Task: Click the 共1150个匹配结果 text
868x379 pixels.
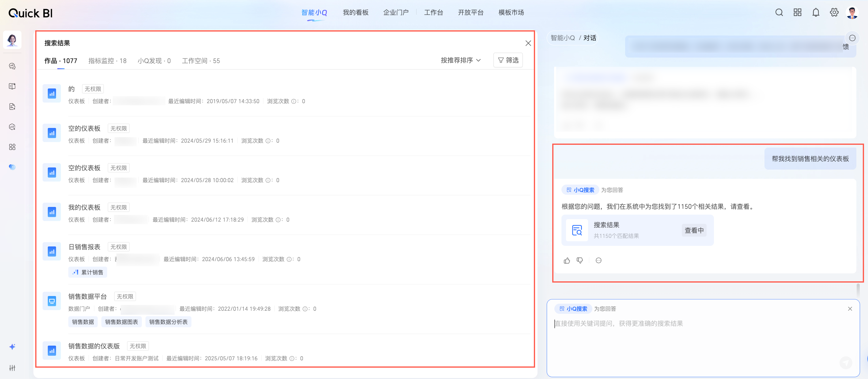Action: pos(616,236)
